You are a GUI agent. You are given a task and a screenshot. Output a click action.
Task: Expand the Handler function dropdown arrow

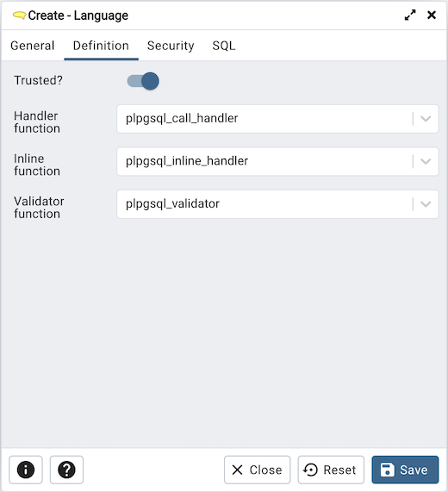click(x=426, y=119)
